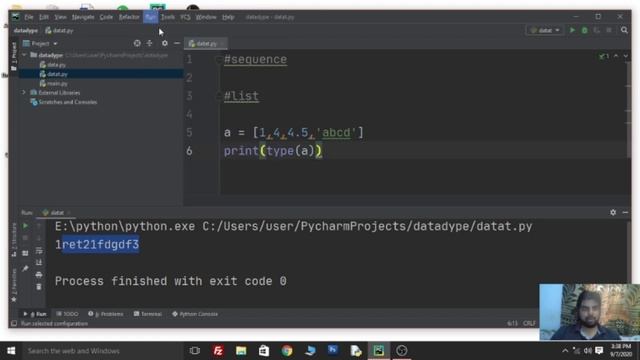Clear all Run console output with trash icon
640x360 pixels.
coord(39,287)
